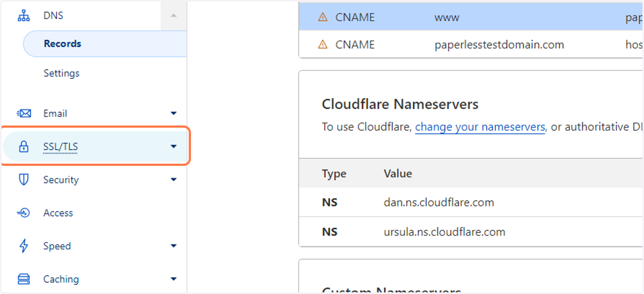Click CNAME type in paperlesstestdomain.com row
644x294 pixels.
point(355,45)
